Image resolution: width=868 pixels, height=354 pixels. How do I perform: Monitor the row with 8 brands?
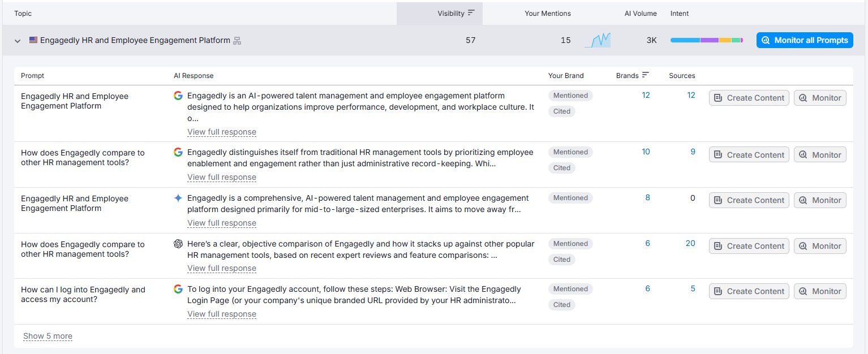pyautogui.click(x=820, y=200)
